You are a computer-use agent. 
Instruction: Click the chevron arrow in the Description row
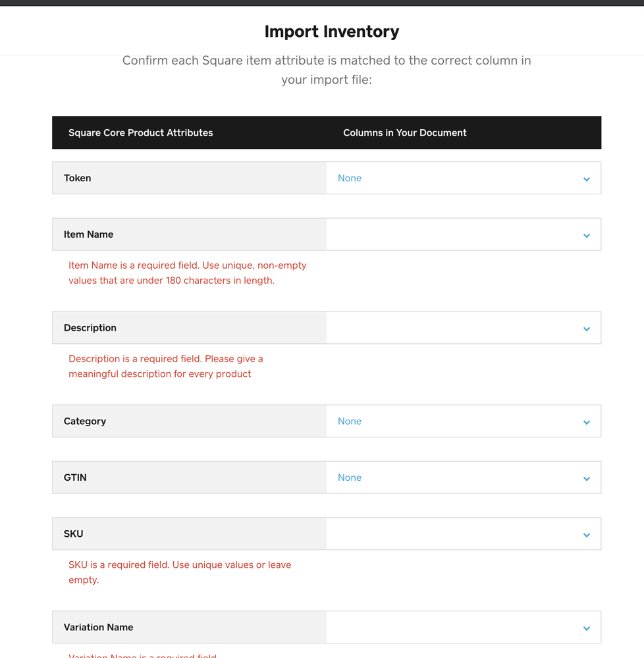pyautogui.click(x=586, y=329)
